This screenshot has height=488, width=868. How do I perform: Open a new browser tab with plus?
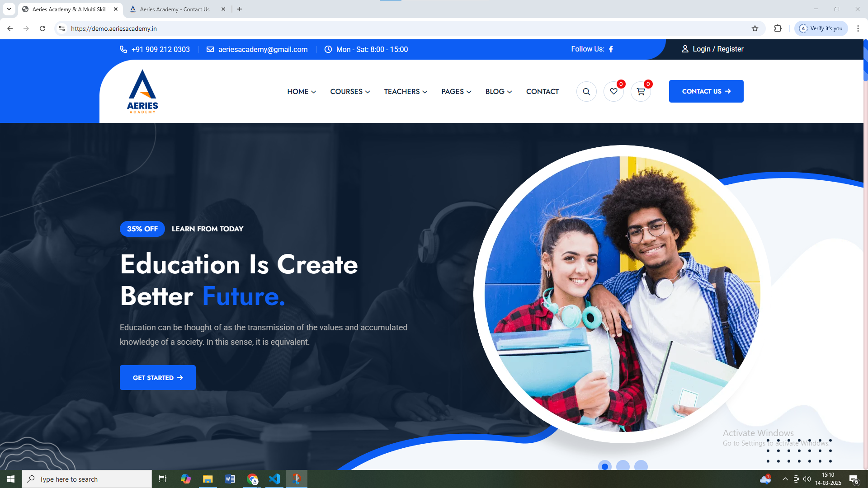[x=240, y=9]
